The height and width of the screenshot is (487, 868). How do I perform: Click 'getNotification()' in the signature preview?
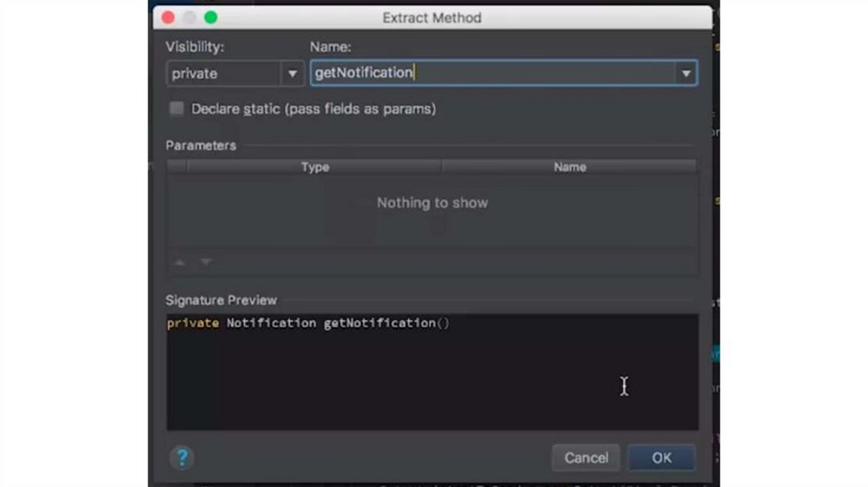[x=386, y=323]
